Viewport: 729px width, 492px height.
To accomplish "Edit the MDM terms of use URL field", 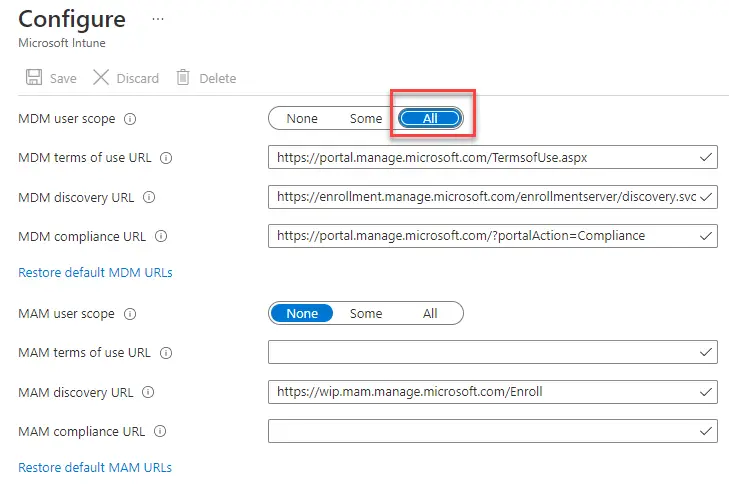I will (x=493, y=158).
